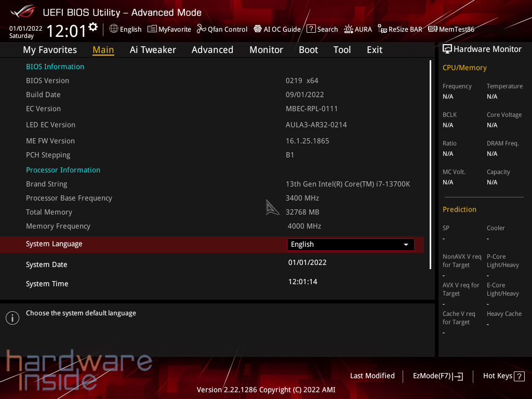The width and height of the screenshot is (532, 399).
Task: Open the Monitor tab
Action: [x=267, y=50]
